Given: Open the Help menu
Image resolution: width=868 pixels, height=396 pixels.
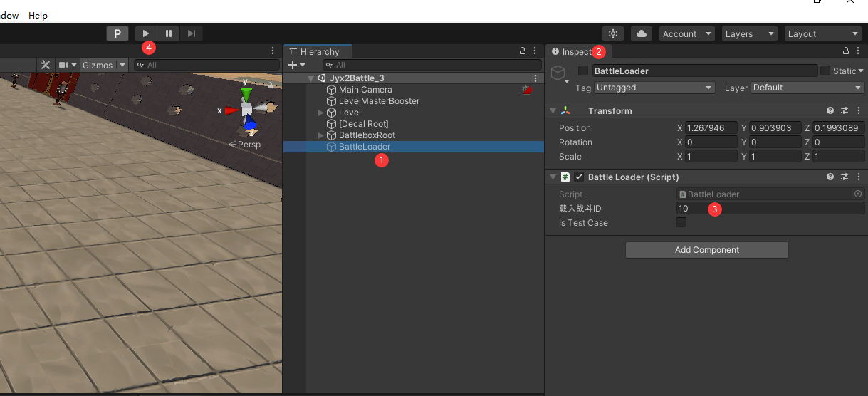Looking at the screenshot, I should [38, 15].
